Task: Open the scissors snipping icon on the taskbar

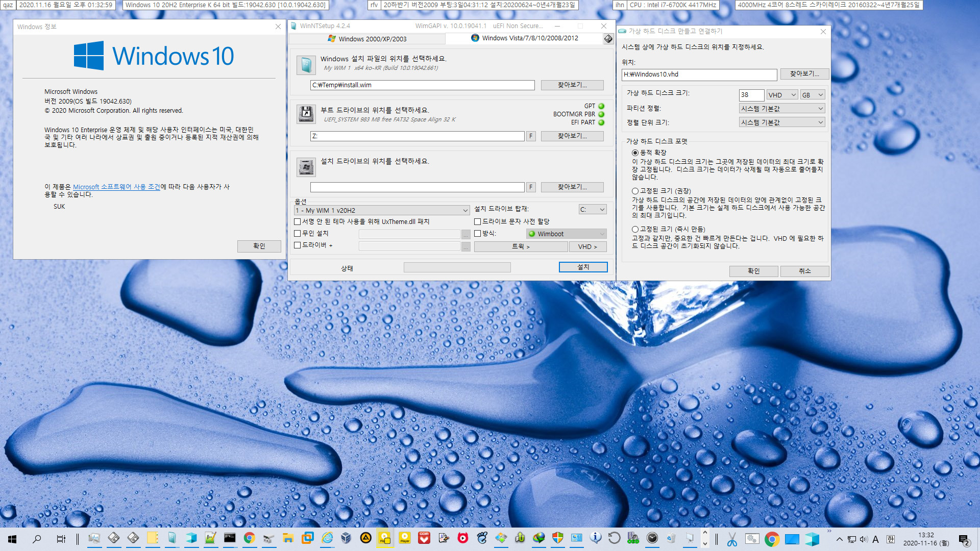Action: pyautogui.click(x=732, y=539)
